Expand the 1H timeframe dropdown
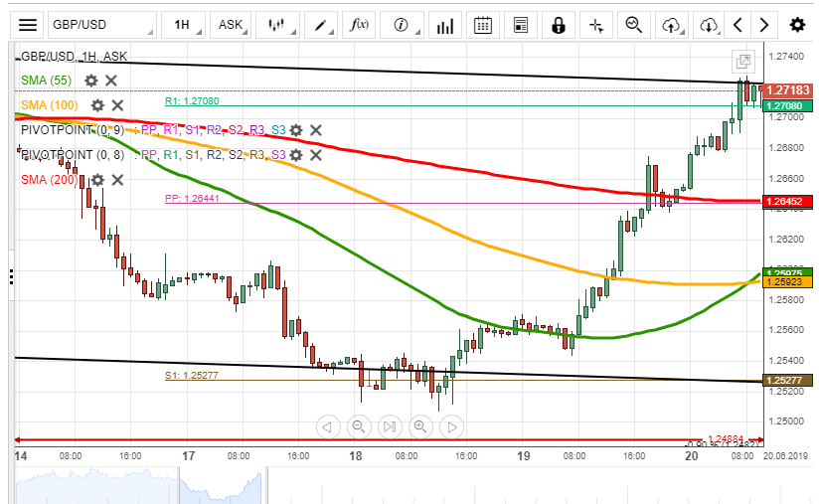This screenshot has width=819, height=504. [182, 25]
